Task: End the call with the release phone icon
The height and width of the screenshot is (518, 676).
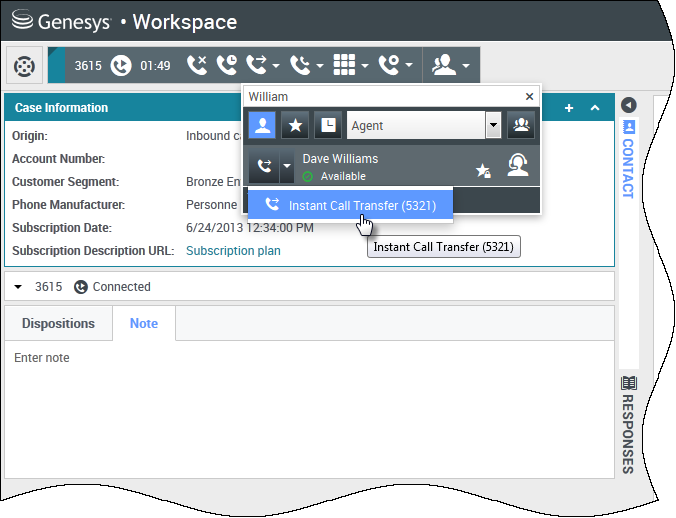Action: pos(197,65)
